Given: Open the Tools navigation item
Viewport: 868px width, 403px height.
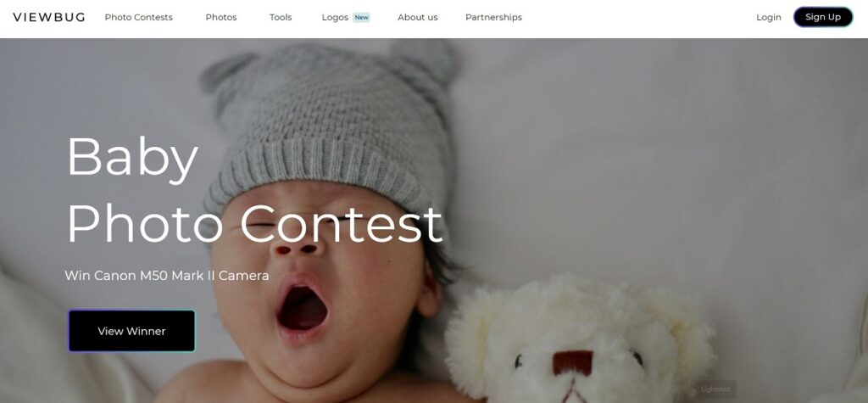Looking at the screenshot, I should pyautogui.click(x=280, y=17).
